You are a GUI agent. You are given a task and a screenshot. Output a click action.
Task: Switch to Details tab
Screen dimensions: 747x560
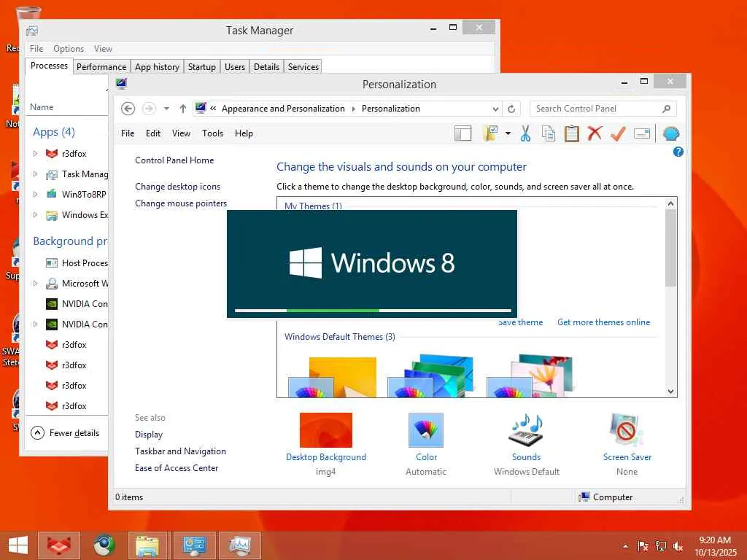(x=267, y=66)
